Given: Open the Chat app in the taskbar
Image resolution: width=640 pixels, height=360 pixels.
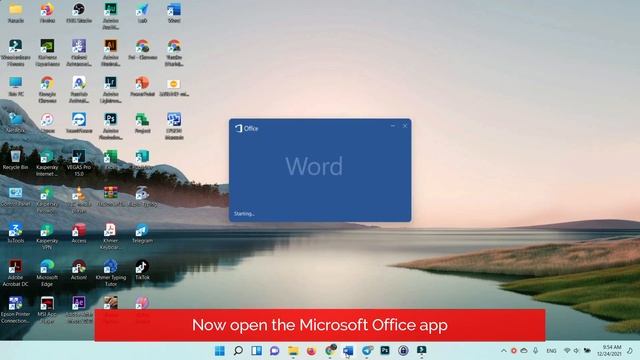Looking at the screenshot, I should pyautogui.click(x=275, y=351).
